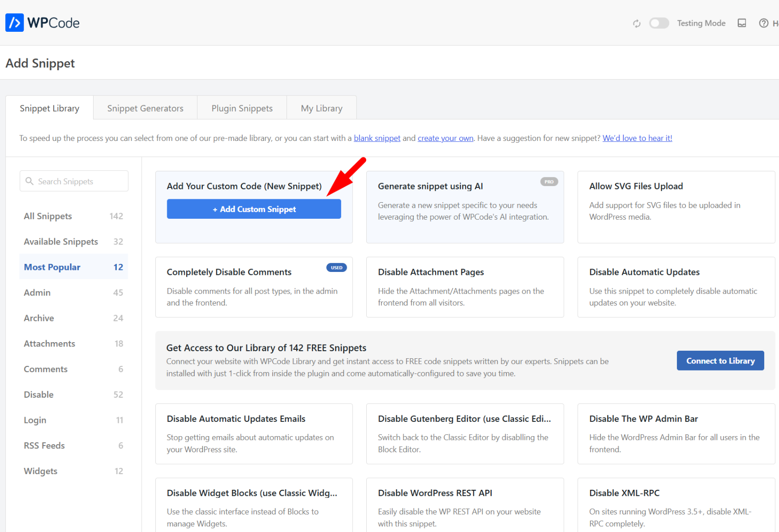Focus the Search Snippets field
This screenshot has width=779, height=532.
[74, 181]
